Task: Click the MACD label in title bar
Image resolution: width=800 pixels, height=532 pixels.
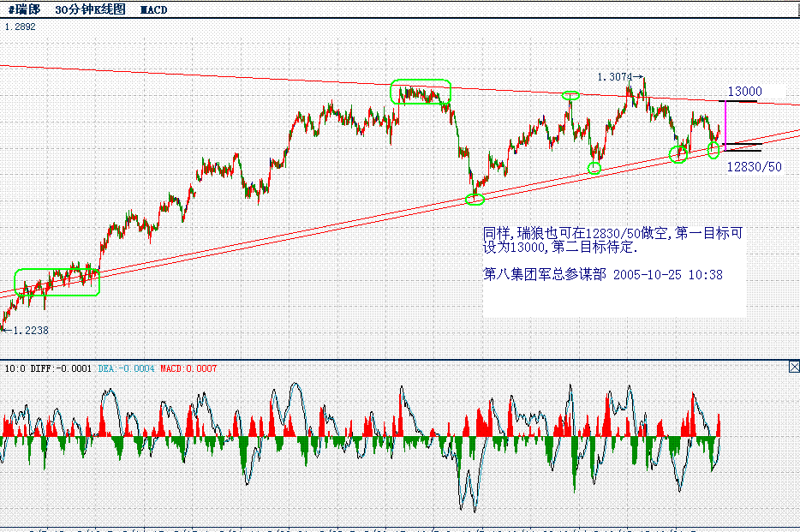Action: pyautogui.click(x=153, y=9)
